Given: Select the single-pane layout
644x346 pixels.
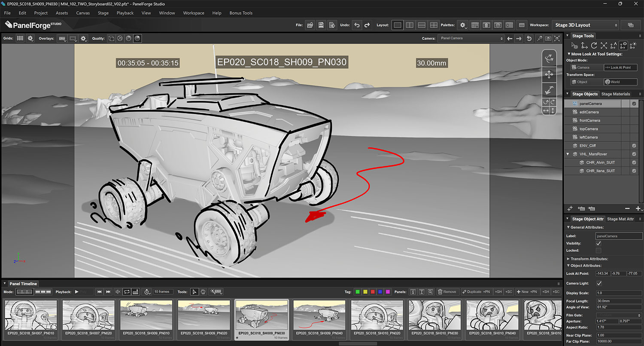Looking at the screenshot, I should tap(398, 25).
